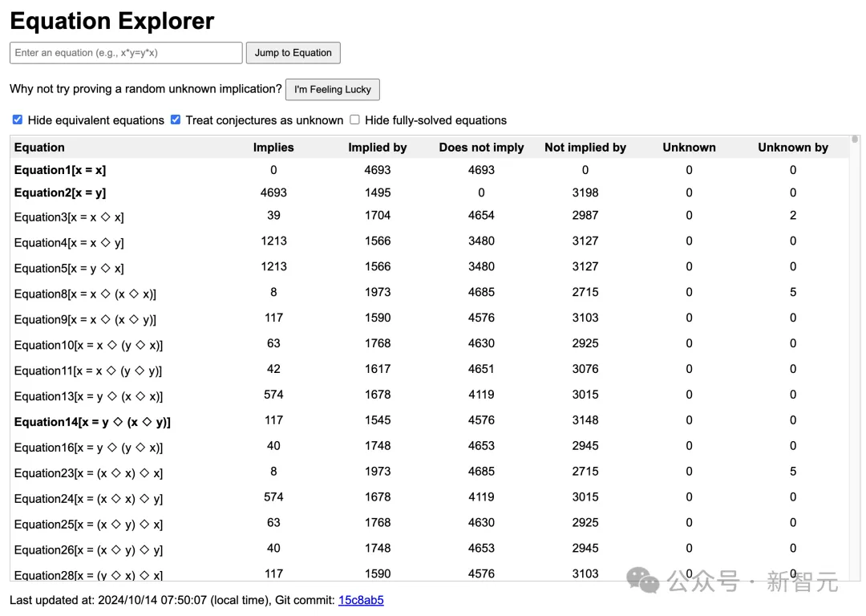866x616 pixels.
Task: Enable Hide fully-solved equations checkbox
Action: tap(354, 120)
